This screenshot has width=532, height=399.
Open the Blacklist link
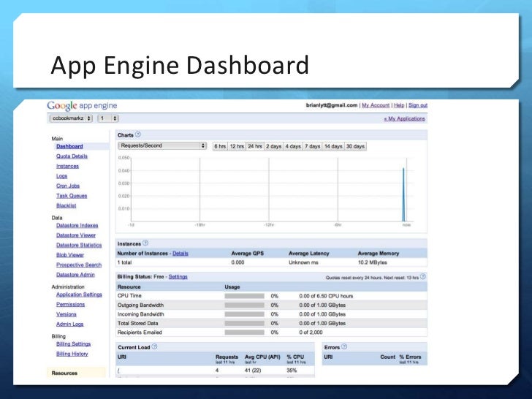tap(66, 205)
